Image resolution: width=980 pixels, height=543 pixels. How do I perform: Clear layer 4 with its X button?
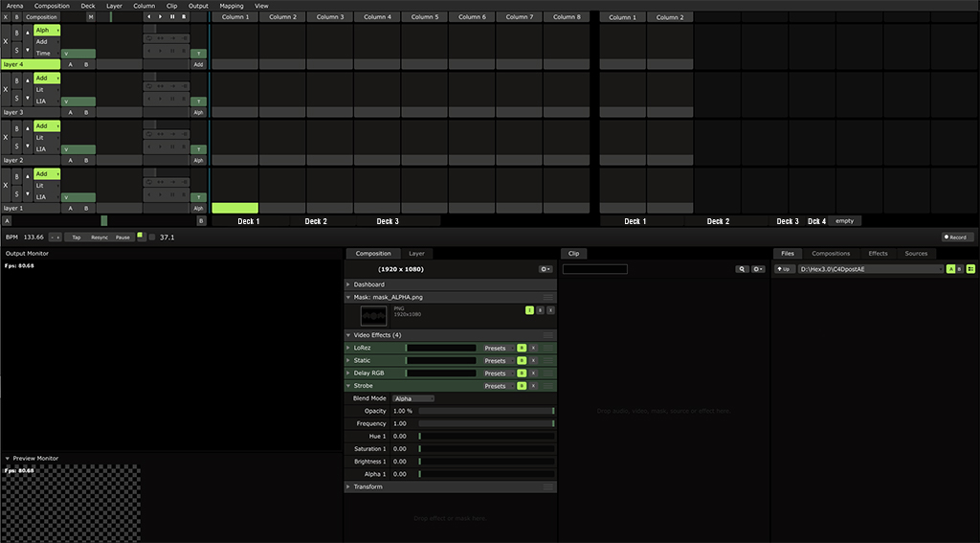pyautogui.click(x=6, y=41)
